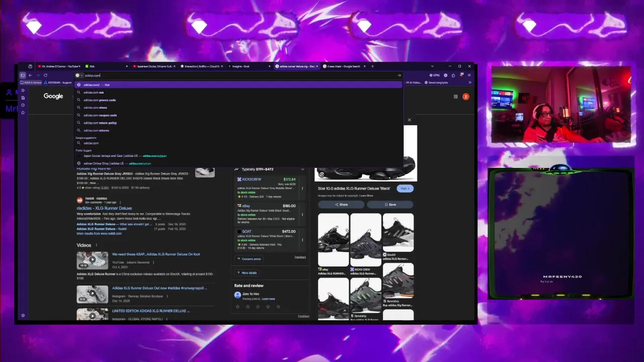Click the address bar input

click(x=239, y=75)
